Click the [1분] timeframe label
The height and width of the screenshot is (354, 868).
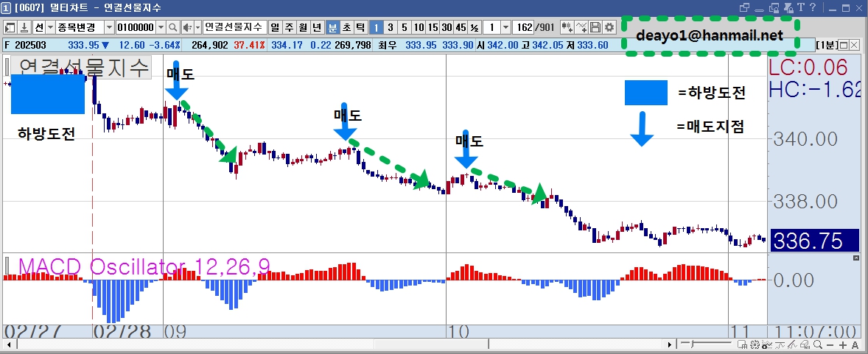point(827,45)
